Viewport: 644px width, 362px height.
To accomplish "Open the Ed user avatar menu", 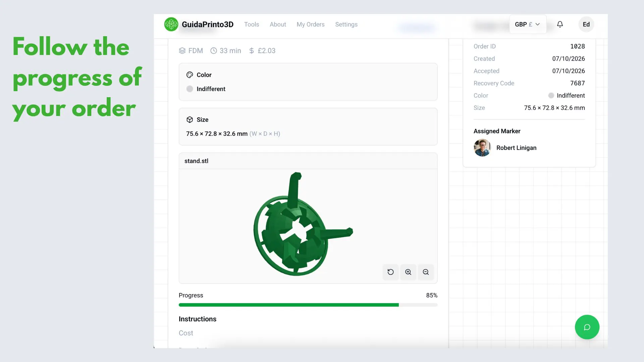I will (x=586, y=24).
